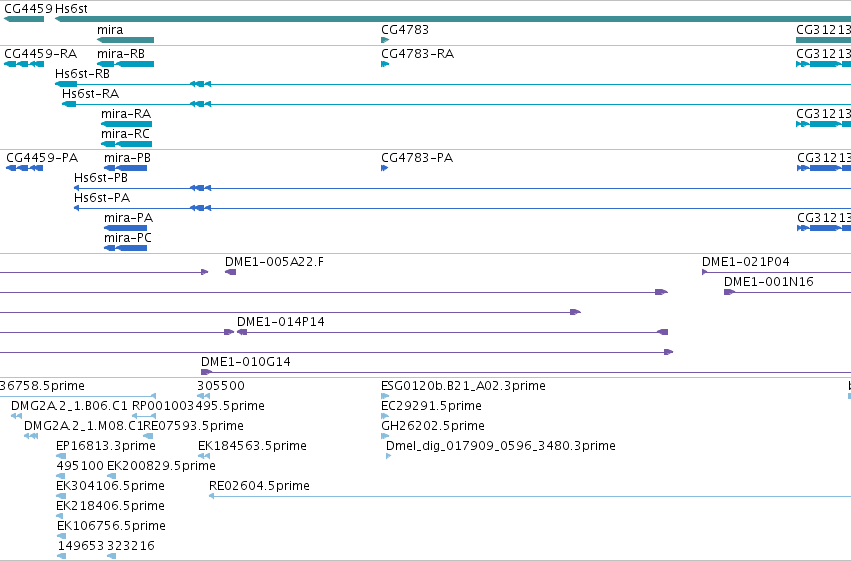Click the DME1-010G14 clone label
The image size is (851, 561).
[x=246, y=362]
